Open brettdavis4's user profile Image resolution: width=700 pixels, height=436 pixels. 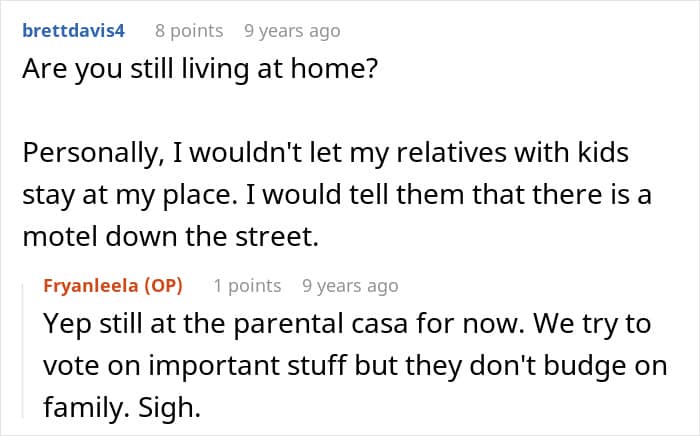pos(74,31)
